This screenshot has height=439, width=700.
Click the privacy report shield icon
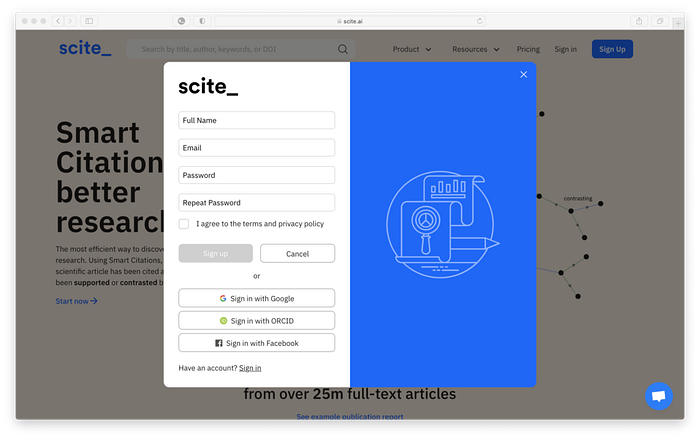[x=202, y=21]
